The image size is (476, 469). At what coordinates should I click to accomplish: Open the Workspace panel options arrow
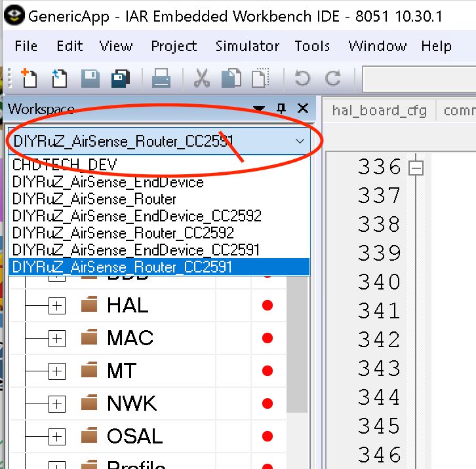(259, 109)
